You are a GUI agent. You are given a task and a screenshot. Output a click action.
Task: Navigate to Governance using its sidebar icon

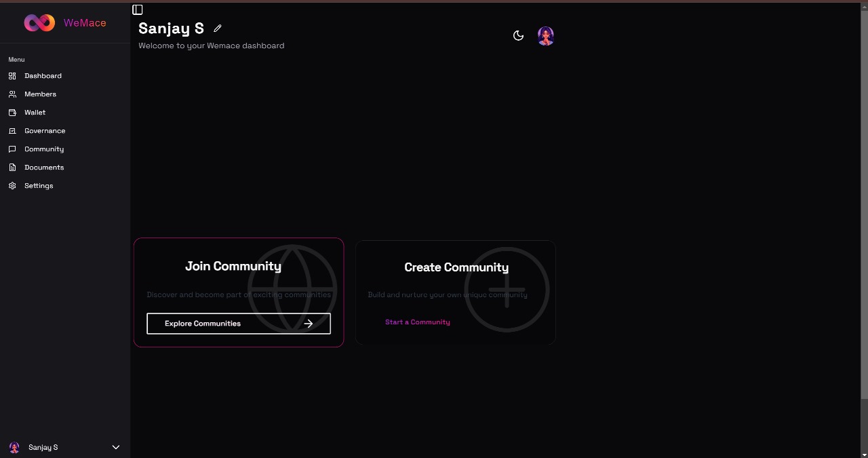tap(12, 130)
